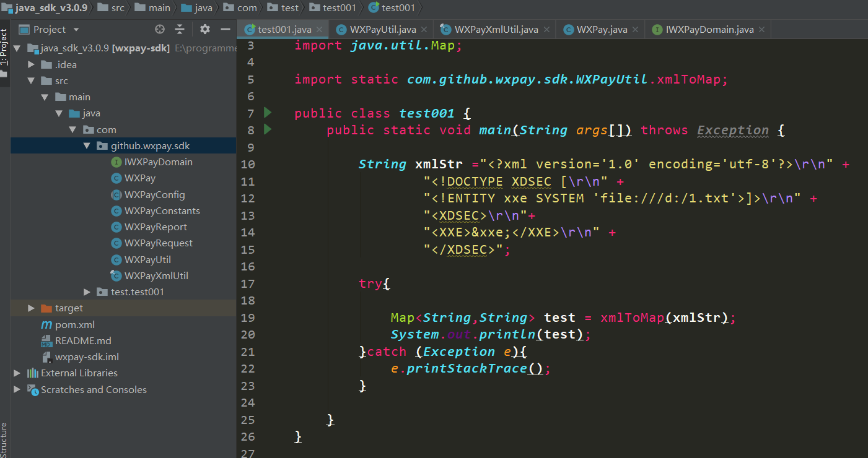Expand test.test001 package arrow

pos(87,292)
